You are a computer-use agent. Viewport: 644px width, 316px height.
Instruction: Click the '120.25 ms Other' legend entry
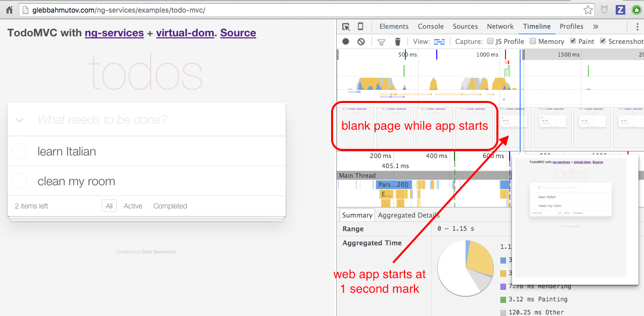pos(537,312)
